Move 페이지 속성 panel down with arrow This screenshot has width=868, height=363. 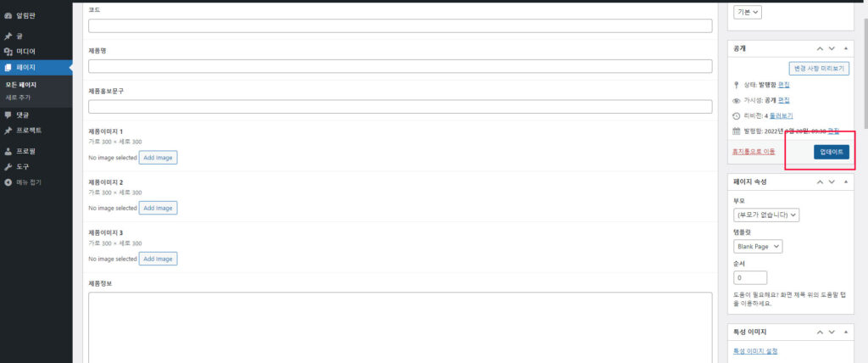[x=832, y=181]
